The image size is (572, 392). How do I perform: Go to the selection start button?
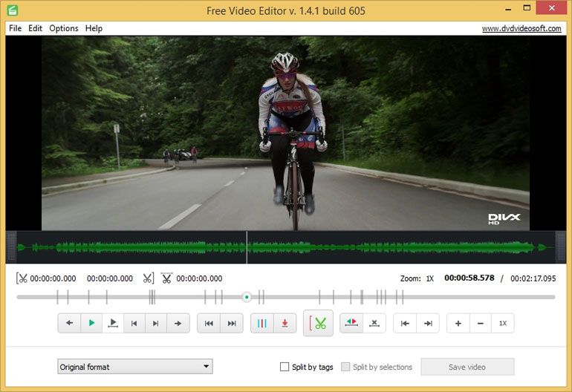coord(405,323)
